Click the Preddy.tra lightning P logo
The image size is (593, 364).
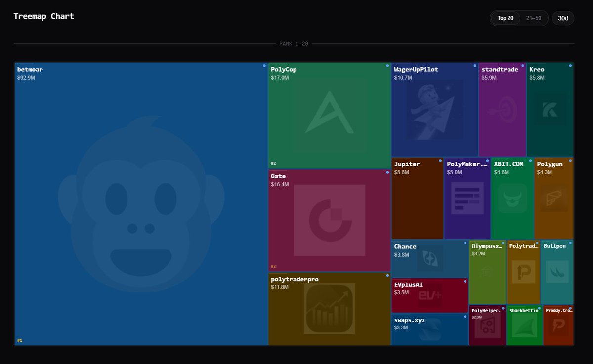[x=558, y=326]
